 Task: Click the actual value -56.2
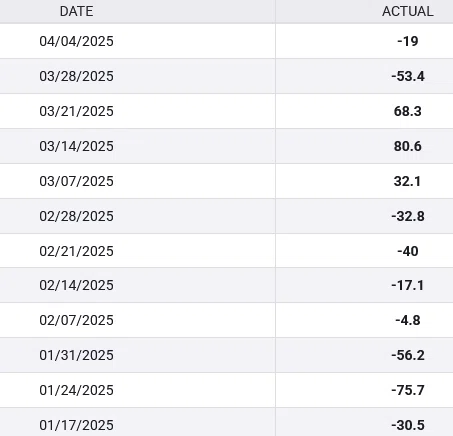408,355
